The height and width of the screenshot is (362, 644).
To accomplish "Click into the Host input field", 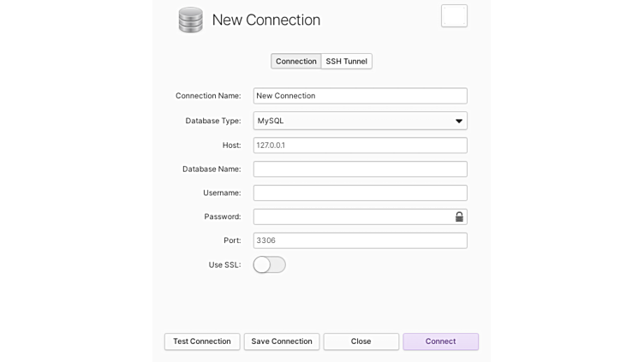I will pos(360,145).
